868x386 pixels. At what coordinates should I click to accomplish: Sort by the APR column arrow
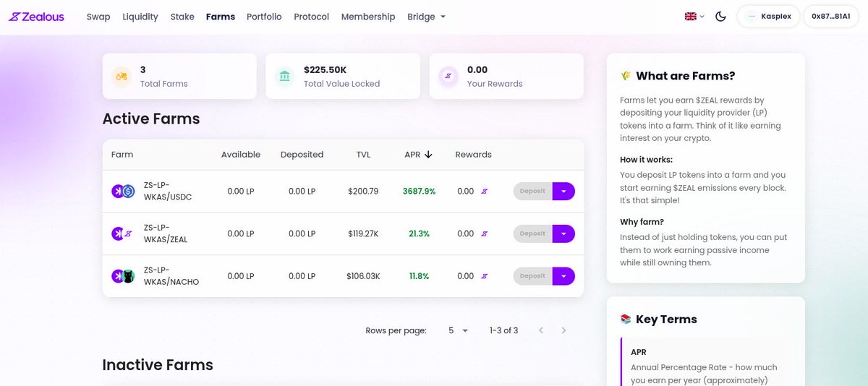pos(428,154)
